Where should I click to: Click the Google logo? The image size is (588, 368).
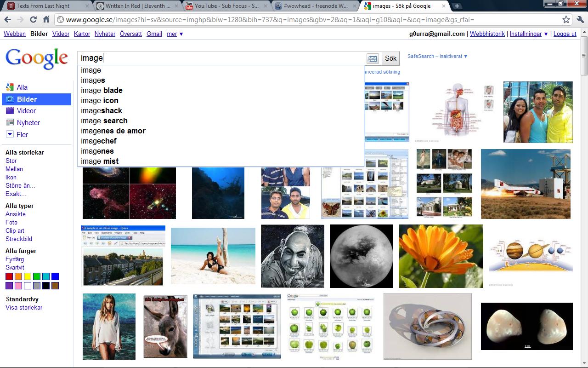pyautogui.click(x=37, y=58)
